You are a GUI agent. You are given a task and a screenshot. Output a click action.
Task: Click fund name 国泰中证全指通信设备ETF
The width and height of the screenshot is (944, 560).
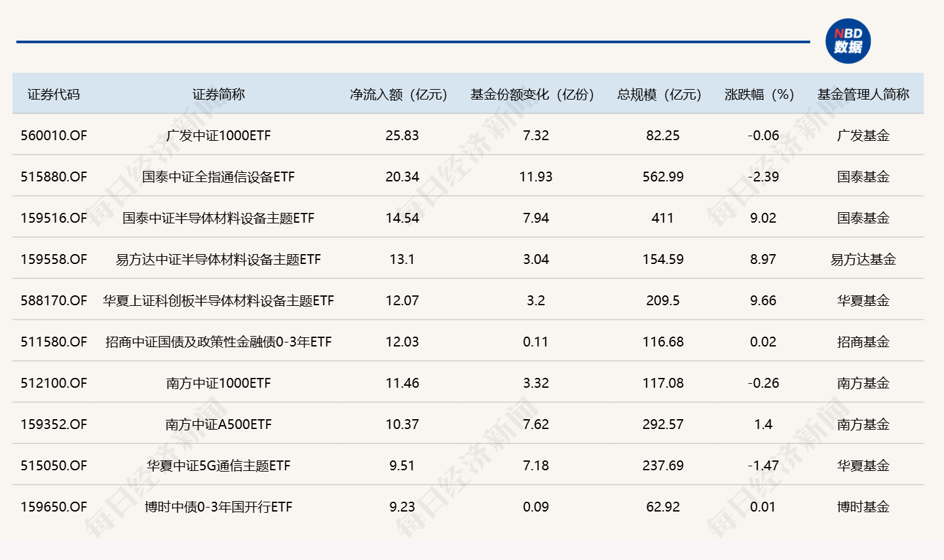(x=219, y=177)
